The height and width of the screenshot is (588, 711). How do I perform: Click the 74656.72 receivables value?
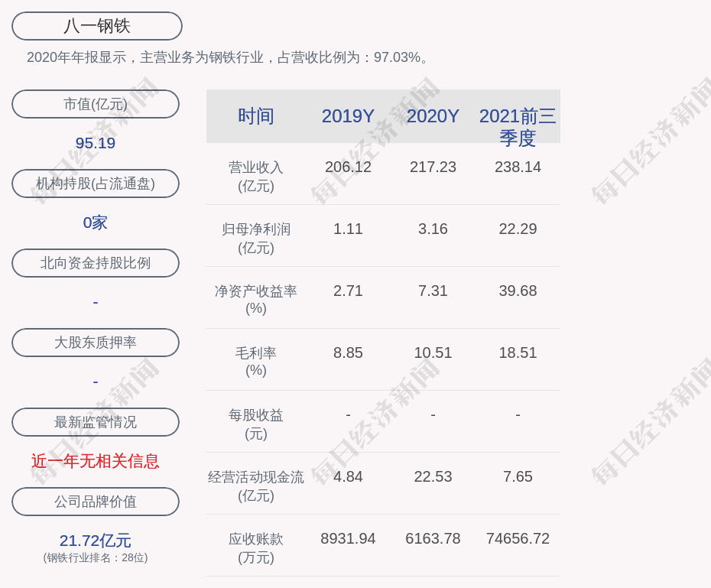518,538
